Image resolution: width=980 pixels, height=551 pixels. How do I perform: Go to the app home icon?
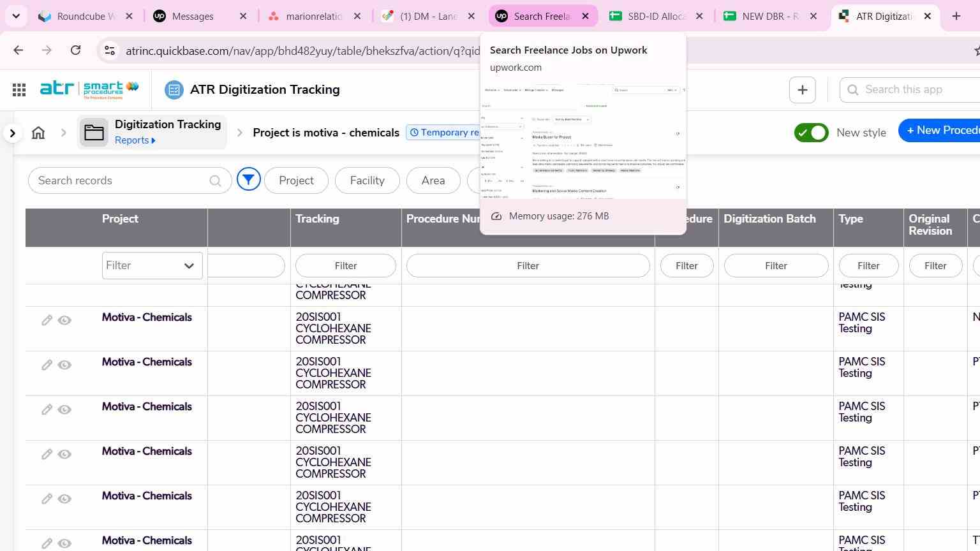tap(38, 133)
